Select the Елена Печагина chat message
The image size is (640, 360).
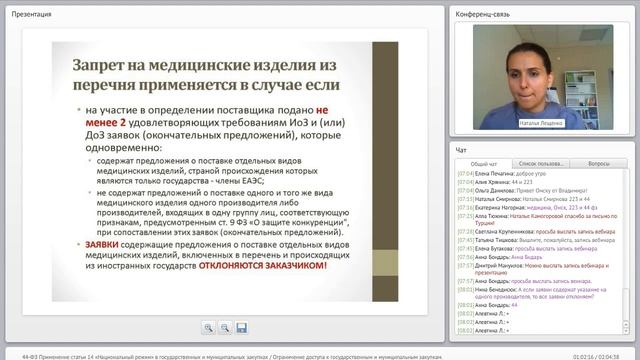pyautogui.click(x=502, y=173)
